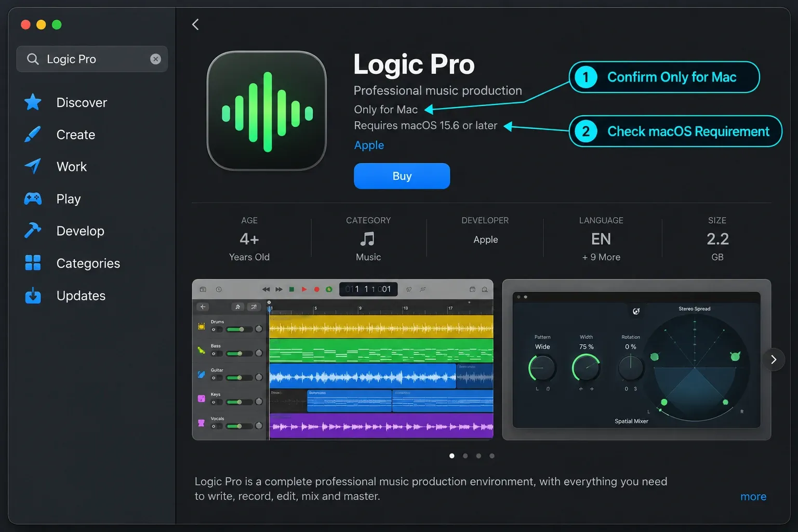
Task: Click the Buy button
Action: 402,176
